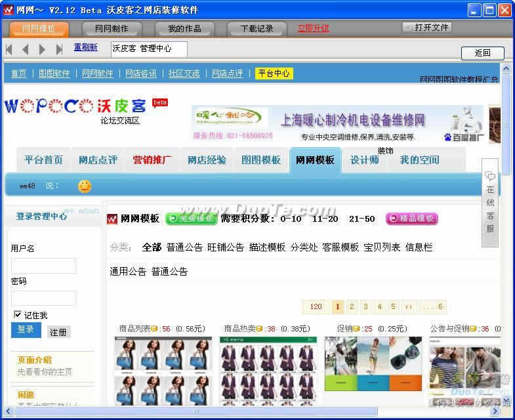Select 信息栏 category
This screenshot has width=515, height=420.
coord(419,247)
